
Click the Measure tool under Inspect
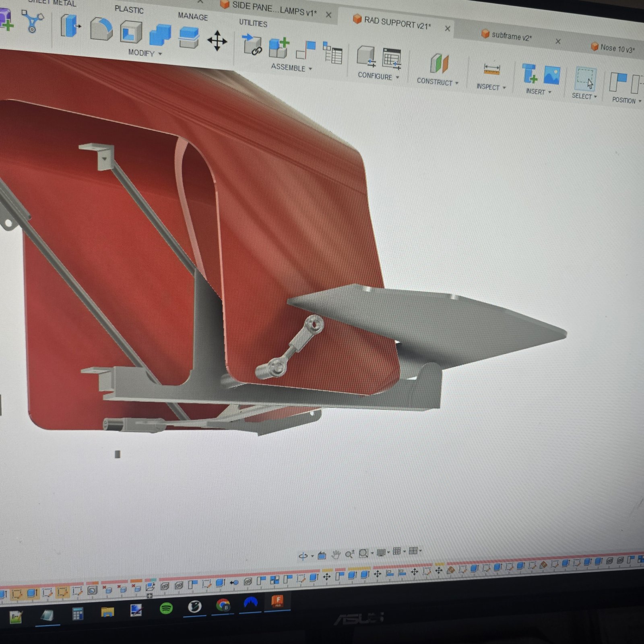click(x=491, y=69)
